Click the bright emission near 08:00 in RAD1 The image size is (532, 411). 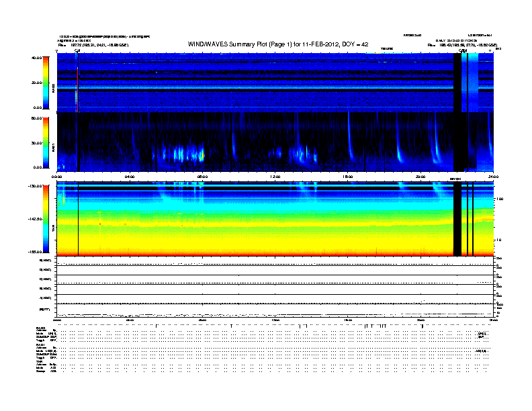202,156
